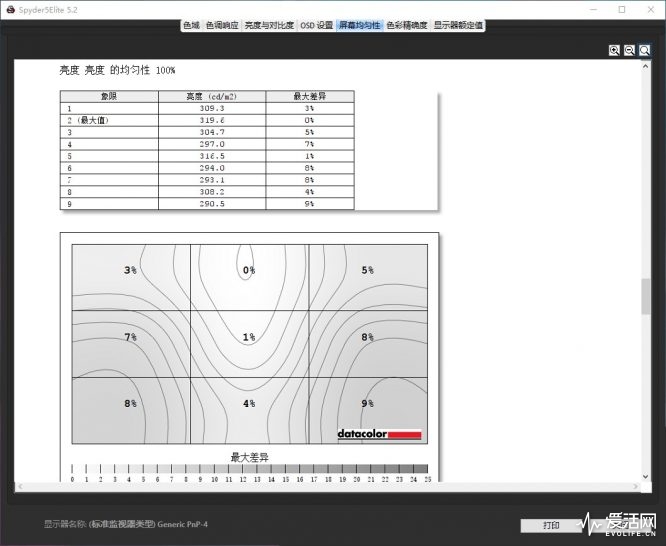This screenshot has width=666, height=546.
Task: Click the 1% label in chart center
Action: (249, 337)
